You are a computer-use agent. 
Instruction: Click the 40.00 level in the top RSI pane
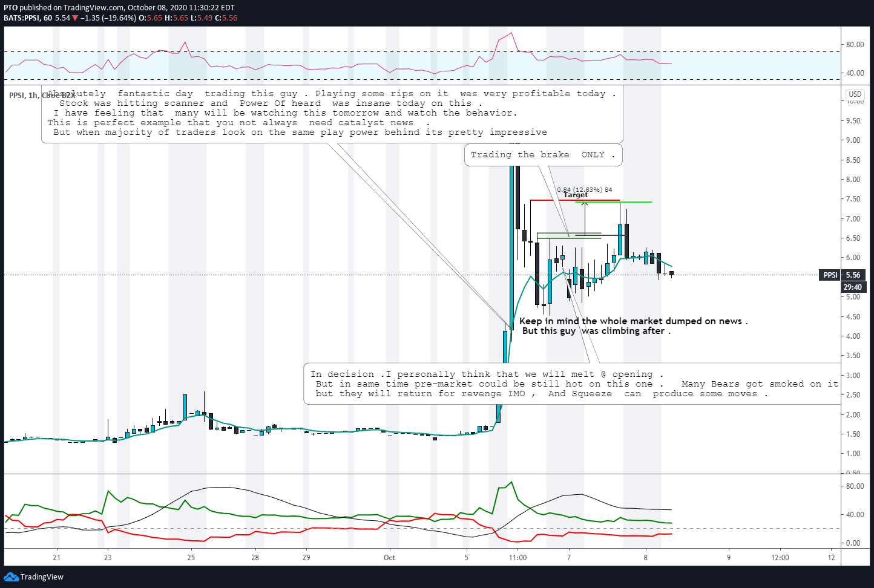coord(855,73)
